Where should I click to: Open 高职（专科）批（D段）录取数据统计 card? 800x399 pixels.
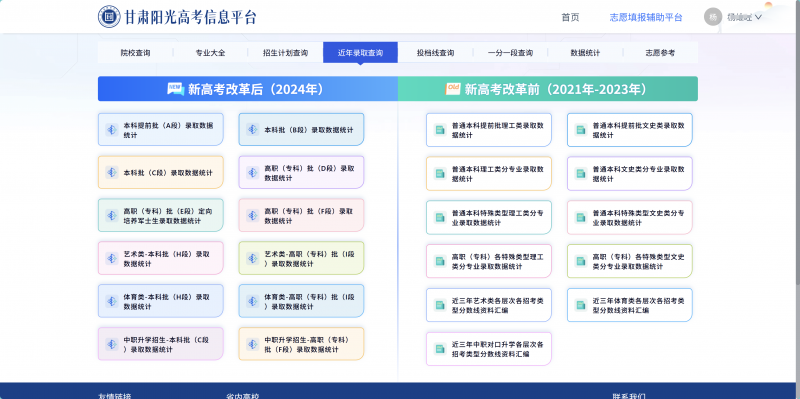(x=302, y=172)
